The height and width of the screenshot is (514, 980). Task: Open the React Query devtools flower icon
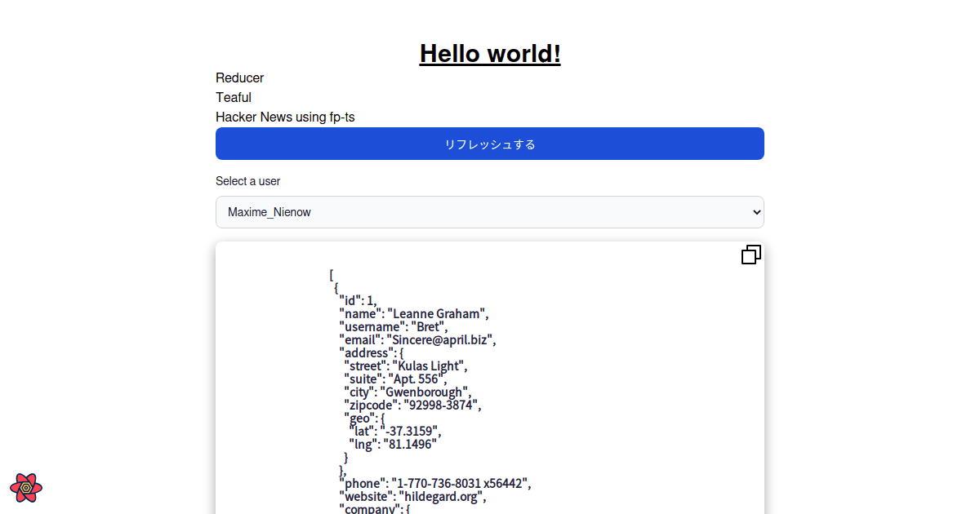26,488
